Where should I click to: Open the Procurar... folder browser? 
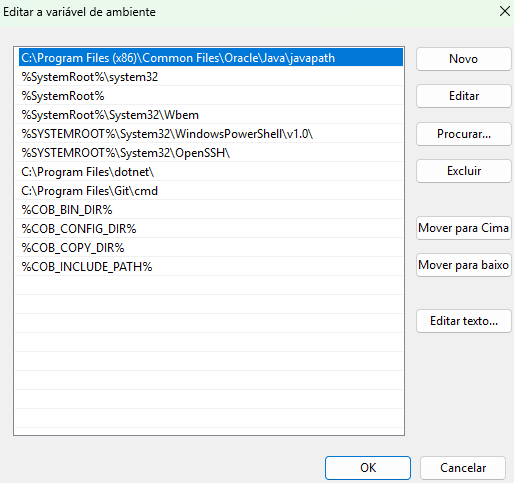[x=464, y=134]
